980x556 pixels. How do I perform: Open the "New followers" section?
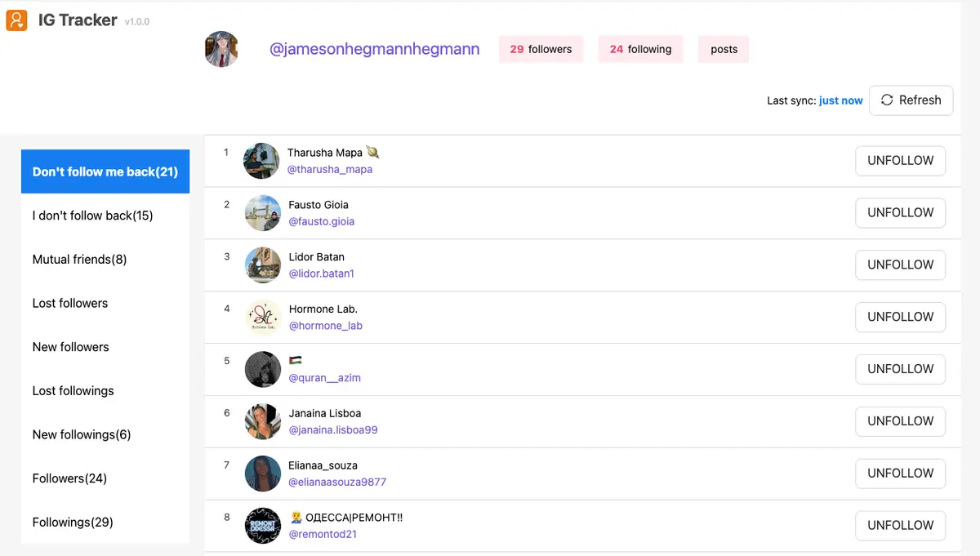click(x=70, y=346)
